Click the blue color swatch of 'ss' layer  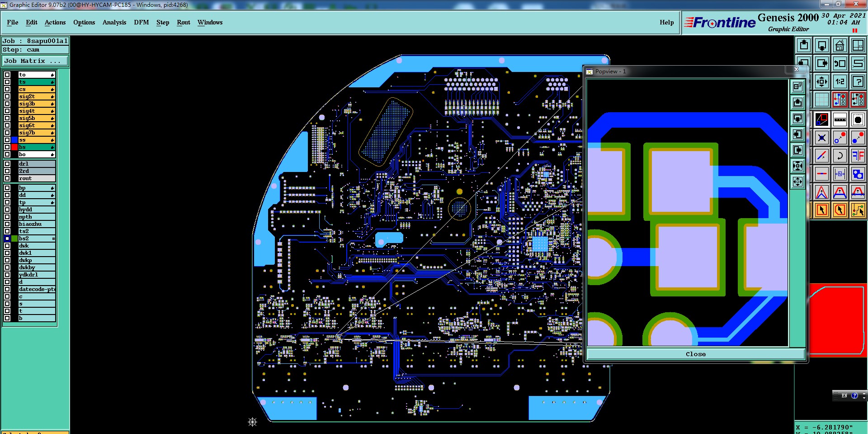click(x=14, y=140)
